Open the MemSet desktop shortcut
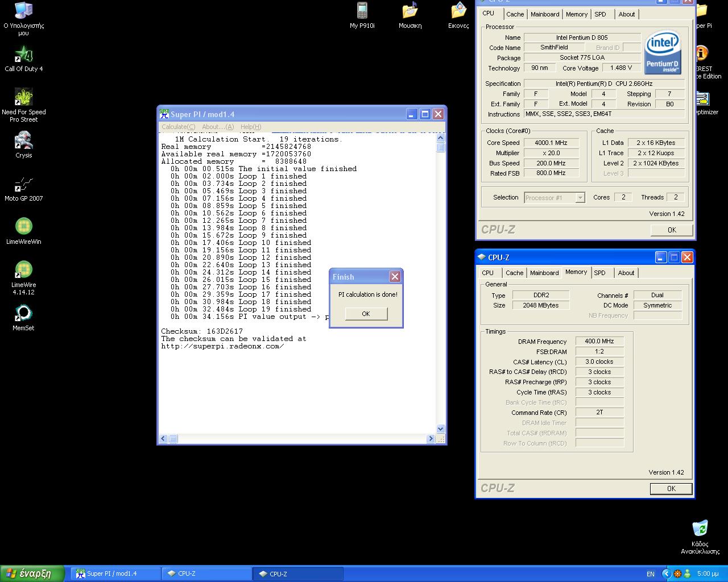The width and height of the screenshot is (728, 582). (x=23, y=318)
